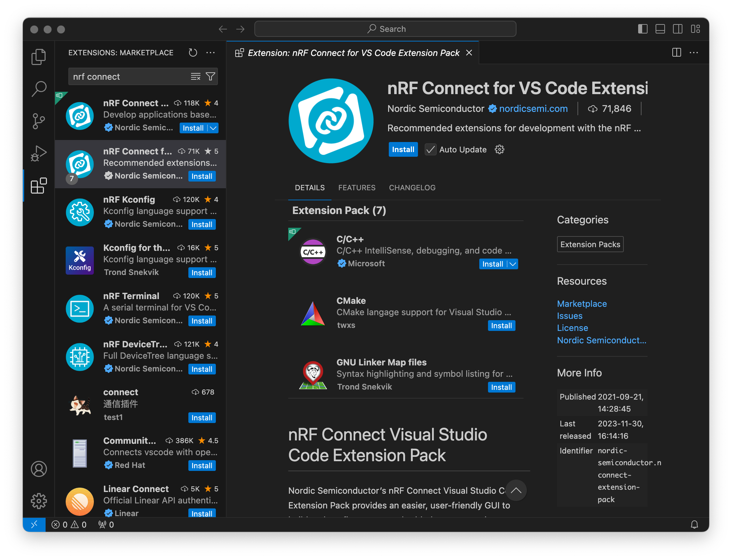This screenshot has height=560, width=732.
Task: Toggle the Auto Update checkbox
Action: pyautogui.click(x=430, y=149)
